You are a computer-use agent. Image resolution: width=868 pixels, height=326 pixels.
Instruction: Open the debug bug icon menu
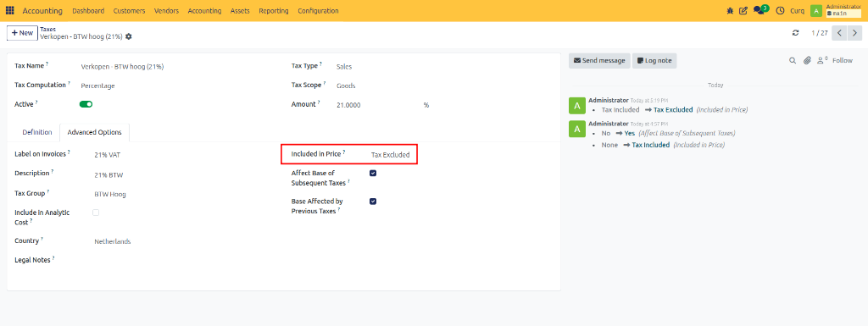(x=730, y=10)
